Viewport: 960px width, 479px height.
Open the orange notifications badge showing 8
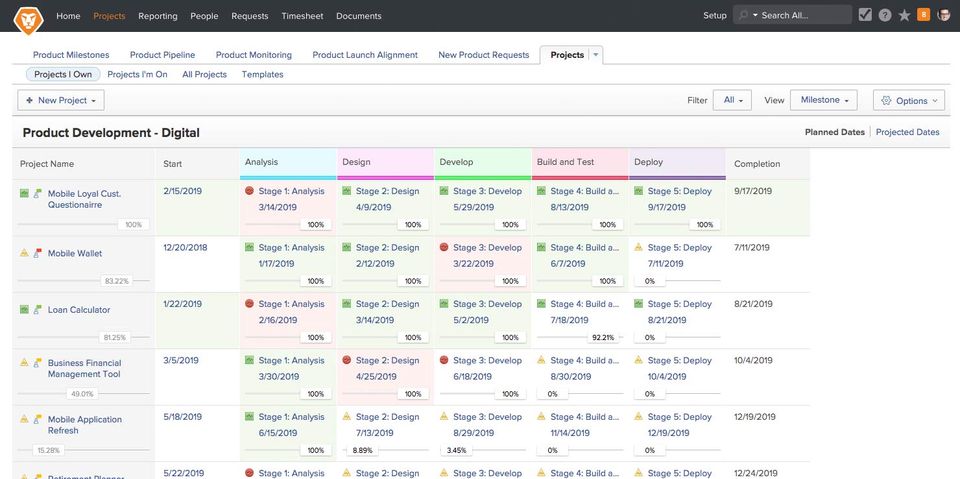point(923,15)
